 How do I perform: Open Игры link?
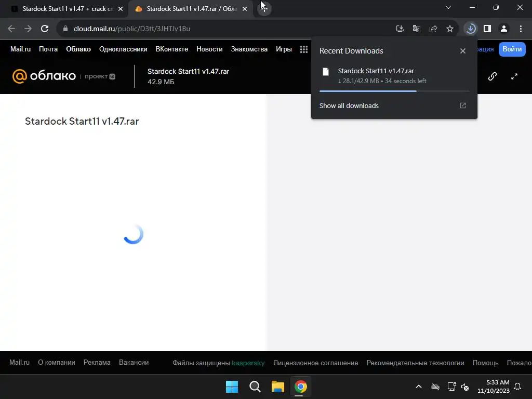tap(284, 49)
